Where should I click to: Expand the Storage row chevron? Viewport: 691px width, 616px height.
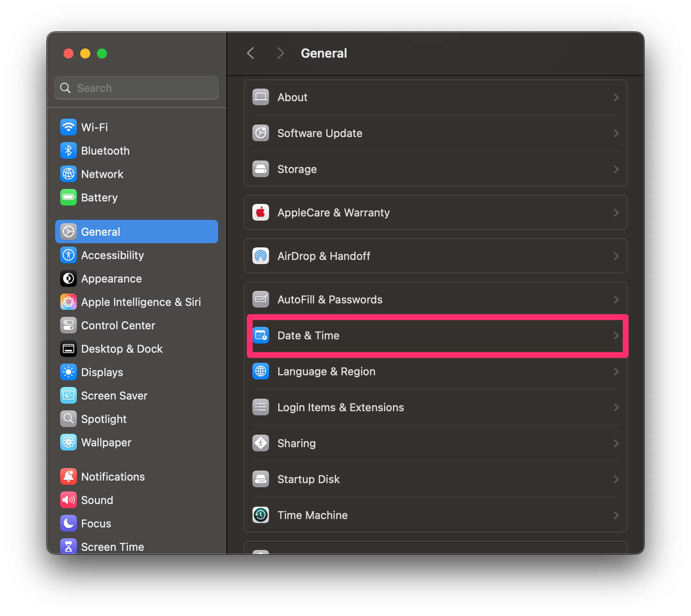tap(616, 169)
